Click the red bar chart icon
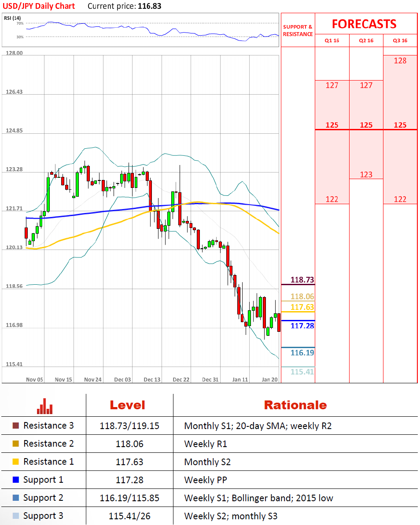The height and width of the screenshot is (525, 420). click(x=44, y=406)
